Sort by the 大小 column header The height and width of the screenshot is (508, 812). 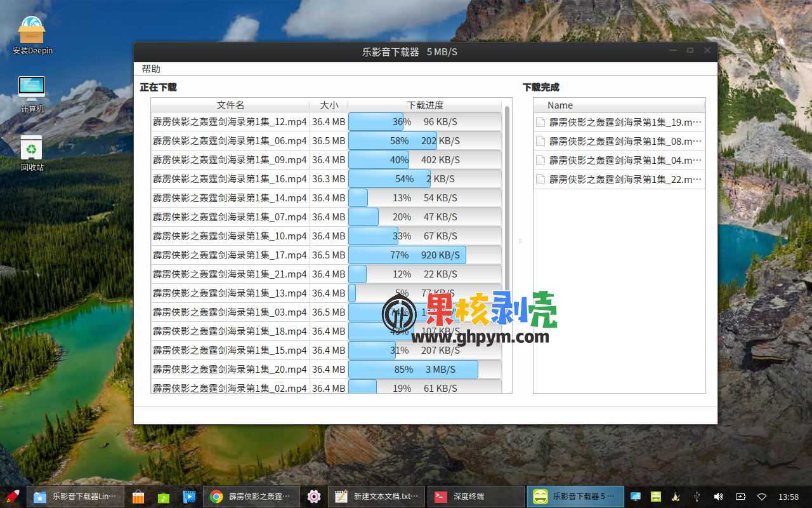click(329, 105)
